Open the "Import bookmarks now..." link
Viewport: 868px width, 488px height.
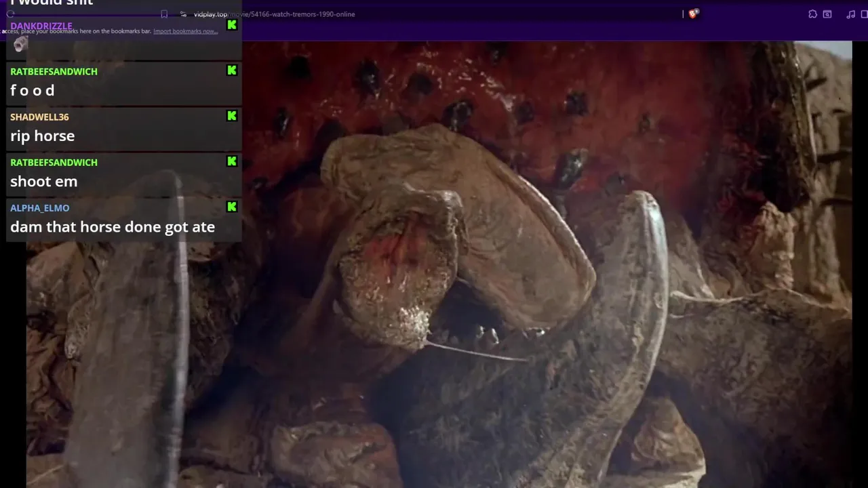tap(185, 31)
